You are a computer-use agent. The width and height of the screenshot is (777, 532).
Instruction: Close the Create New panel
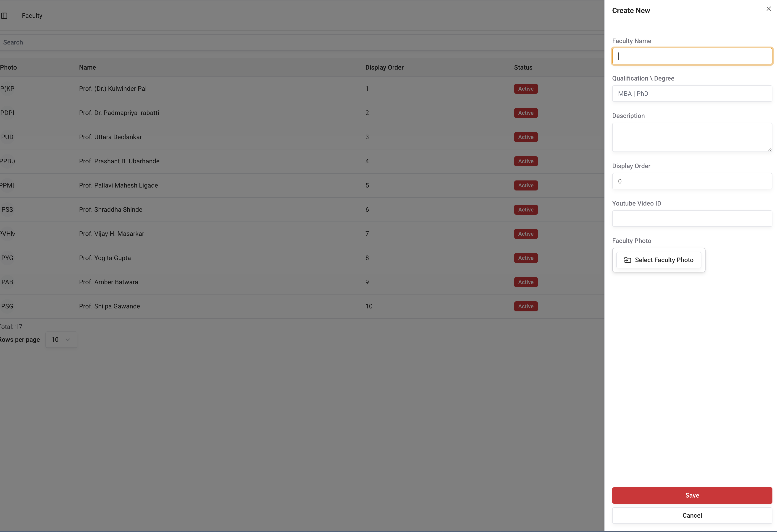768,9
